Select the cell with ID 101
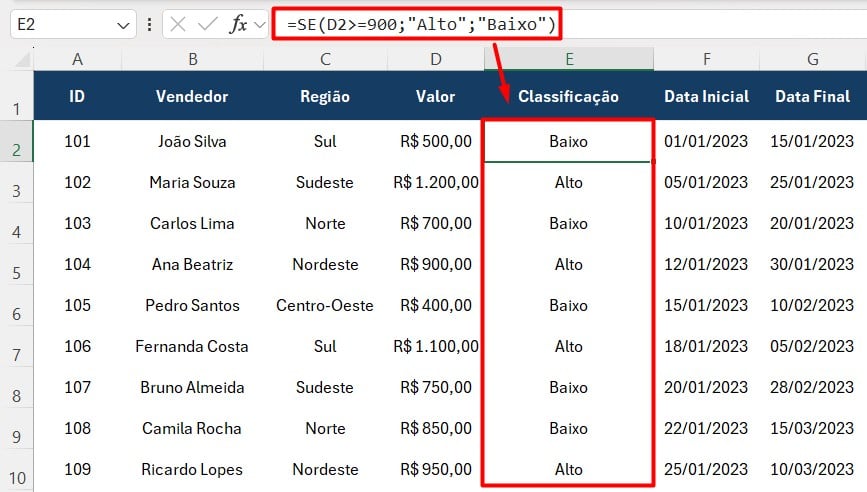The image size is (867, 492). pyautogui.click(x=77, y=142)
